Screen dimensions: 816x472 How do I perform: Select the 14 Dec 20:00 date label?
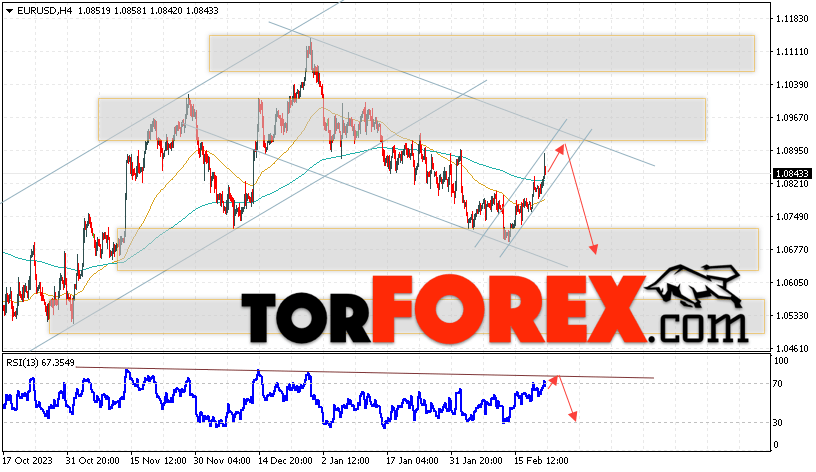(285, 461)
